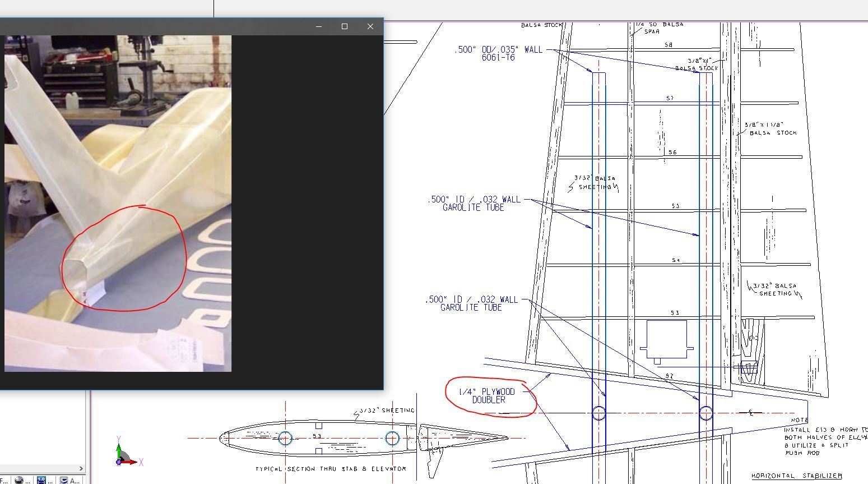Click the sphere icon tab at bottom left
868x484 pixels.
(x=20, y=480)
